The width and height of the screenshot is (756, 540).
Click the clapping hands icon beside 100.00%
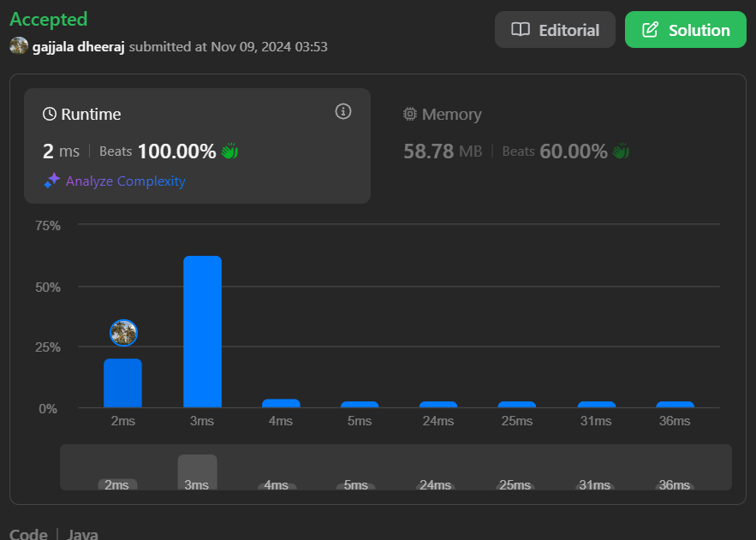[229, 151]
